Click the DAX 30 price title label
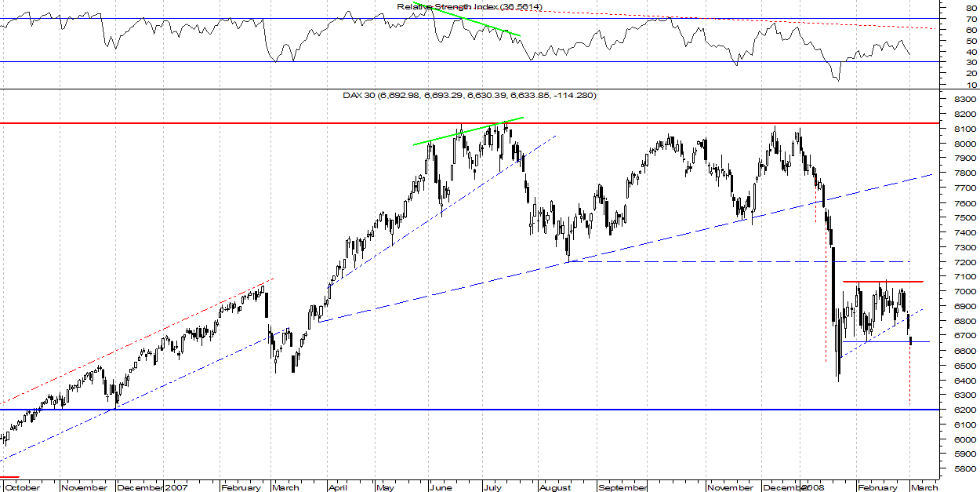 pyautogui.click(x=470, y=95)
